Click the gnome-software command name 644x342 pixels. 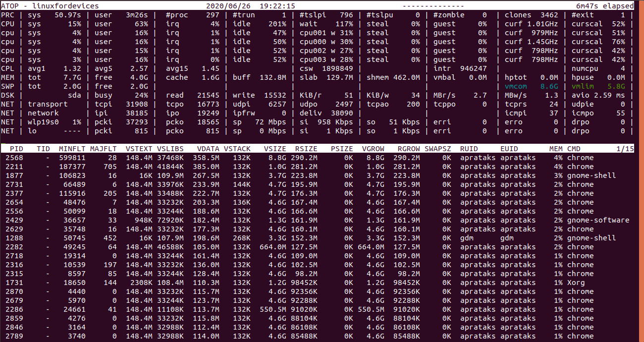coord(598,220)
